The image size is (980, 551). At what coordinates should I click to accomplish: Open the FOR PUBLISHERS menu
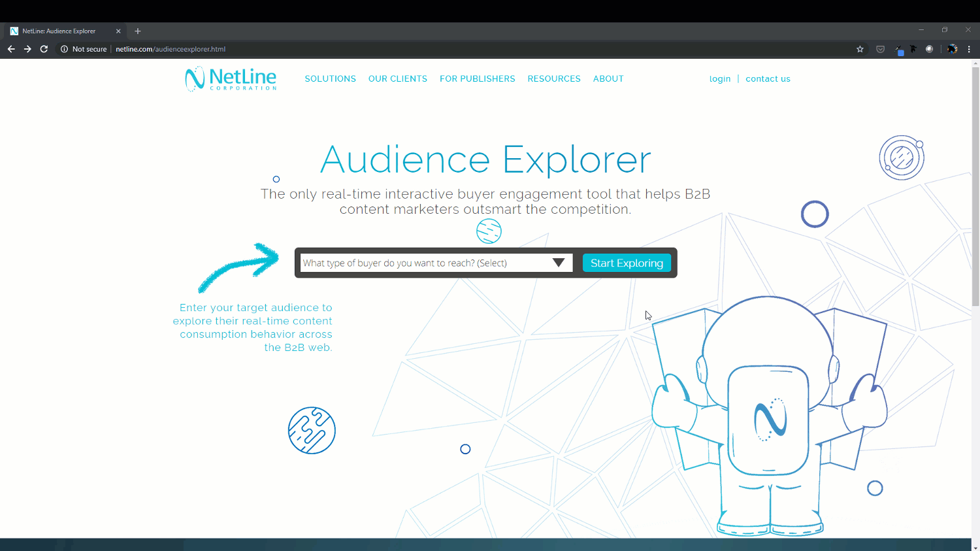coord(478,78)
